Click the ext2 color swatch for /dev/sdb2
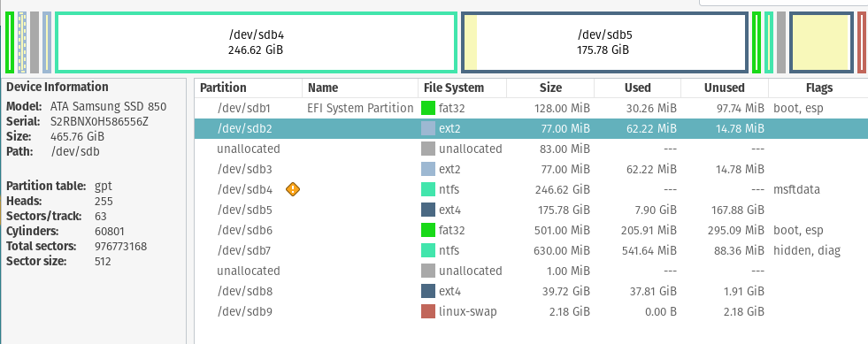 coord(428,128)
